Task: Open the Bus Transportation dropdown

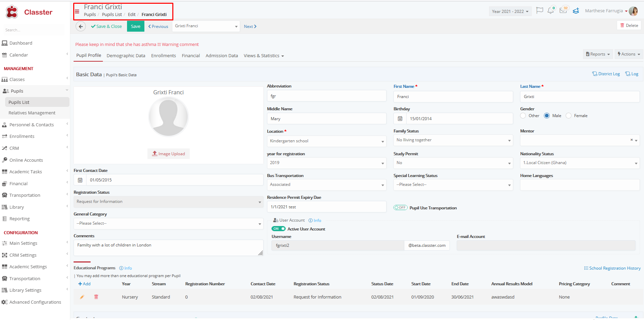Action: pos(327,185)
